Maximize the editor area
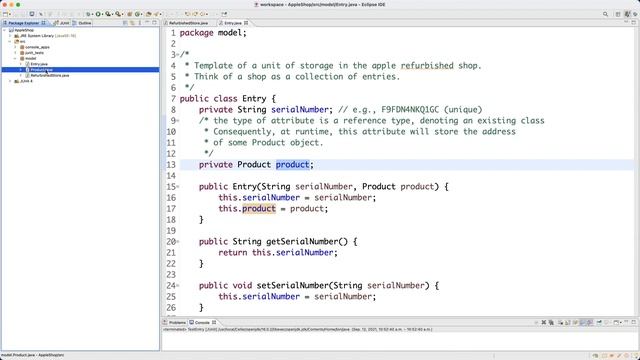Image resolution: width=640 pixels, height=360 pixels. click(634, 23)
